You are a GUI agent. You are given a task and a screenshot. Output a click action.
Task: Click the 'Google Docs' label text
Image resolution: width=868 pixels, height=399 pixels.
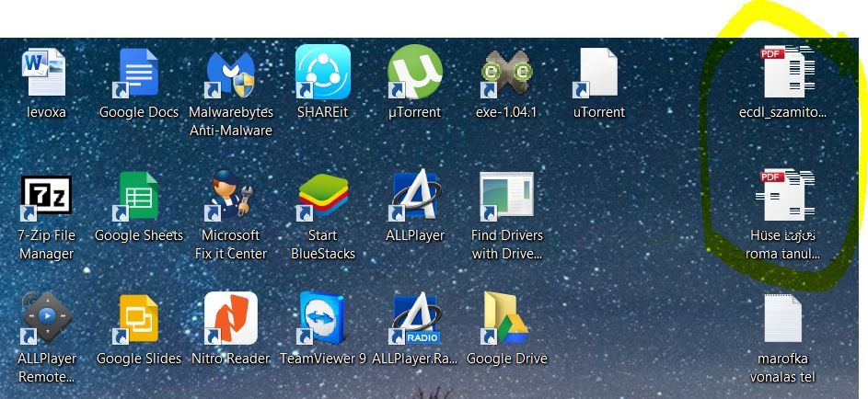[x=138, y=112]
